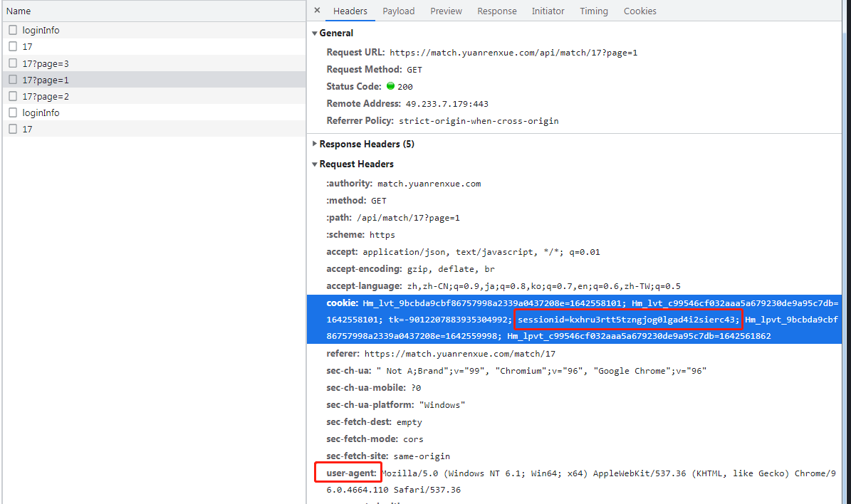Click the Referrer Policy value

[479, 121]
